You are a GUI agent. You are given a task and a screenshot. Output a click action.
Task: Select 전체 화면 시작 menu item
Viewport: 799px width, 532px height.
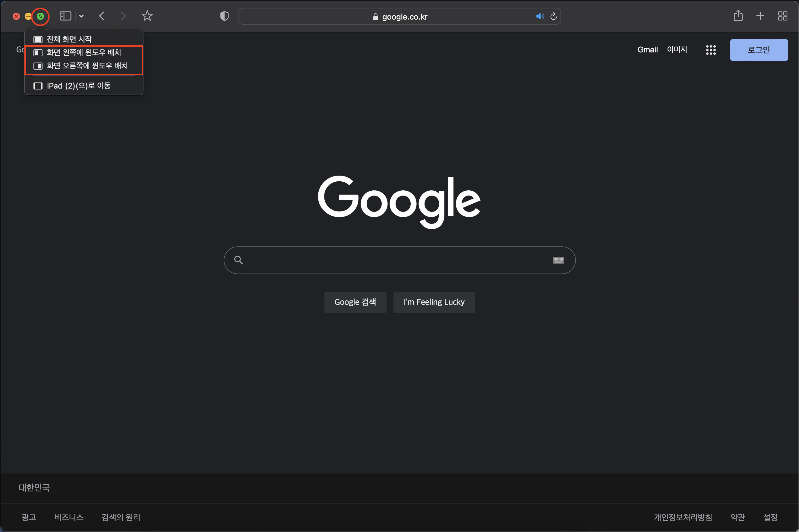[x=69, y=39]
